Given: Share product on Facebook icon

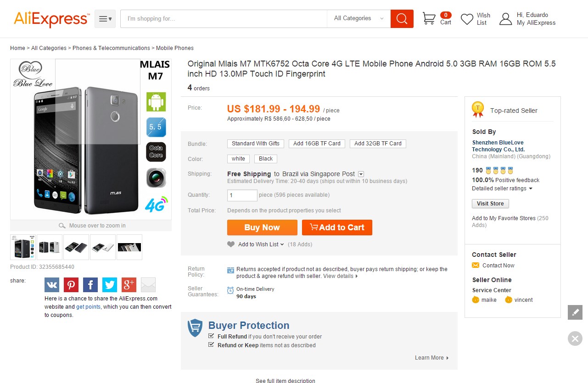Looking at the screenshot, I should (90, 285).
